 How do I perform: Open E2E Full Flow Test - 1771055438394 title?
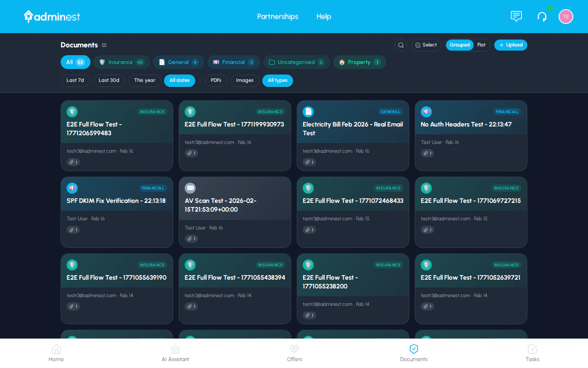pyautogui.click(x=235, y=277)
